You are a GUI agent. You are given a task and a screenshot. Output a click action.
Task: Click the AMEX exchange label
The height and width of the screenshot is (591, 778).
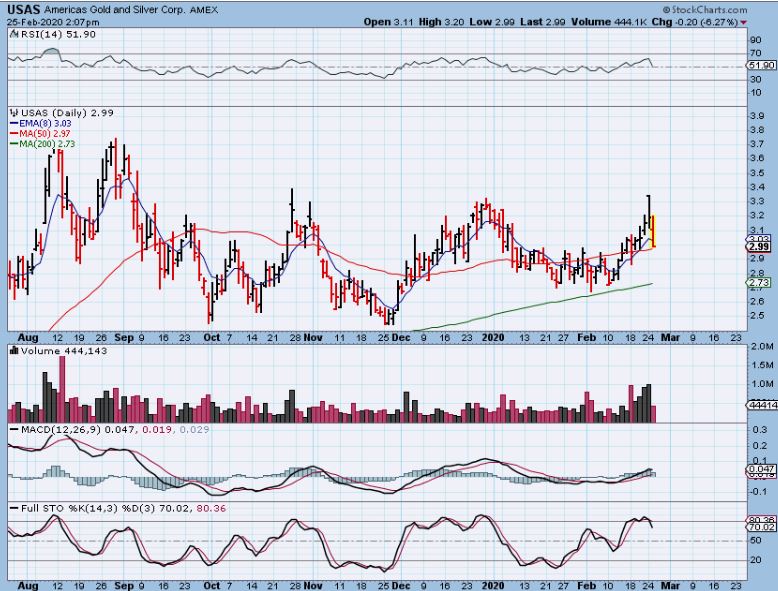[203, 10]
